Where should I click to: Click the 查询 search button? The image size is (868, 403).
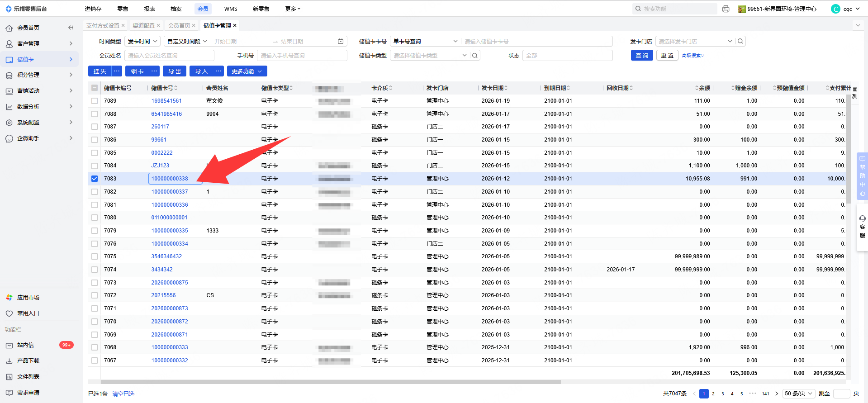click(642, 56)
